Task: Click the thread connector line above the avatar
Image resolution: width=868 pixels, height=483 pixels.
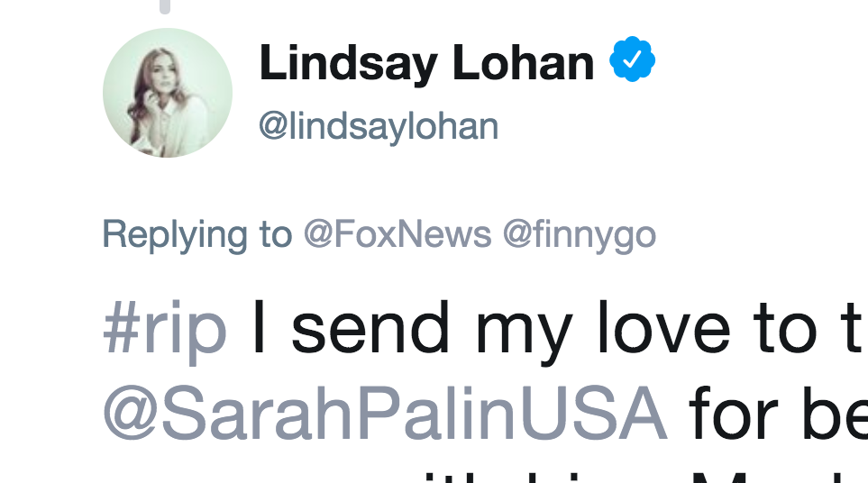Action: pos(165,6)
